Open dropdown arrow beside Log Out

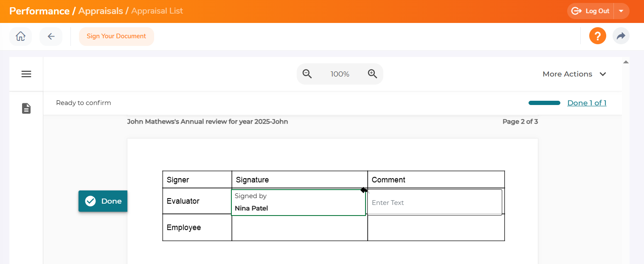click(x=621, y=11)
